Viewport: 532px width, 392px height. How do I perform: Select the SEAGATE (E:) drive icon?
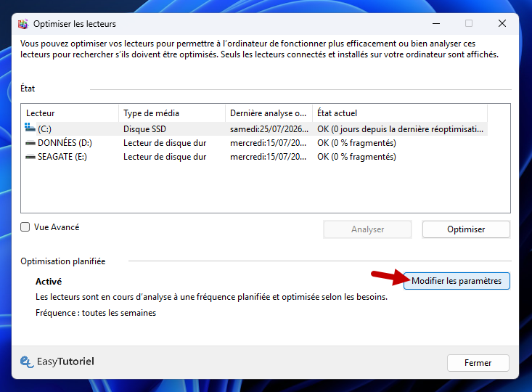tap(30, 157)
